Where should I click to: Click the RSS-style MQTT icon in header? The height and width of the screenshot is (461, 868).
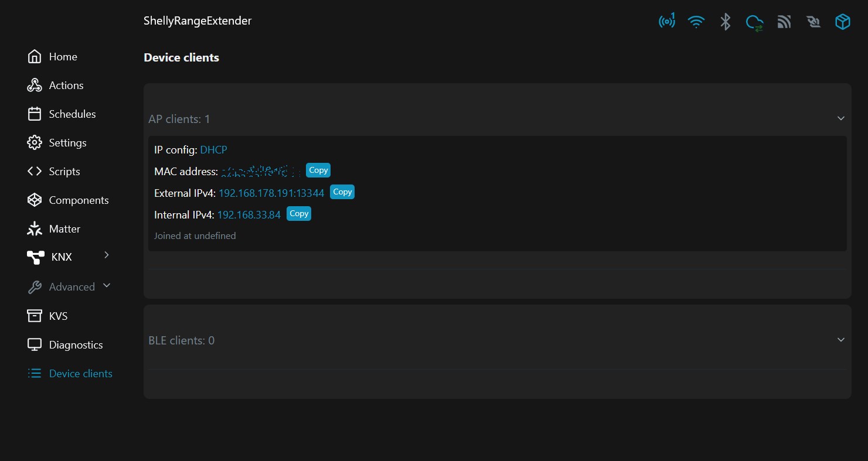[x=784, y=22]
